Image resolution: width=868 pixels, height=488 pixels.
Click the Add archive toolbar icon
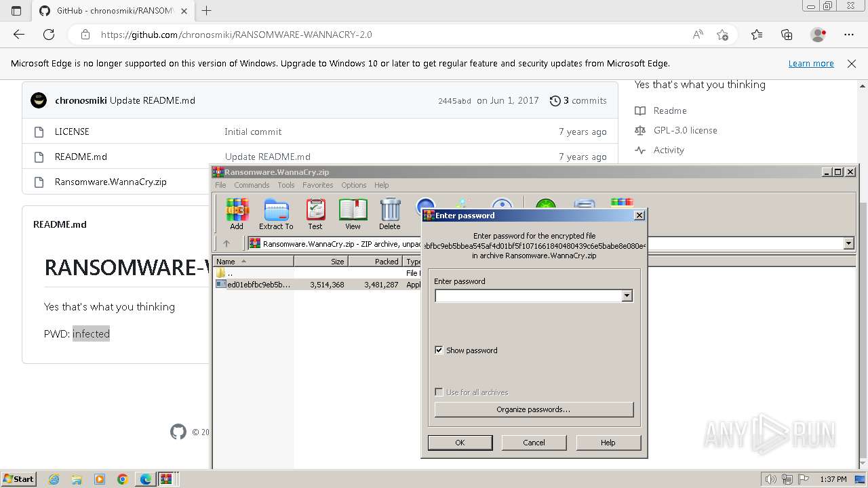point(237,214)
